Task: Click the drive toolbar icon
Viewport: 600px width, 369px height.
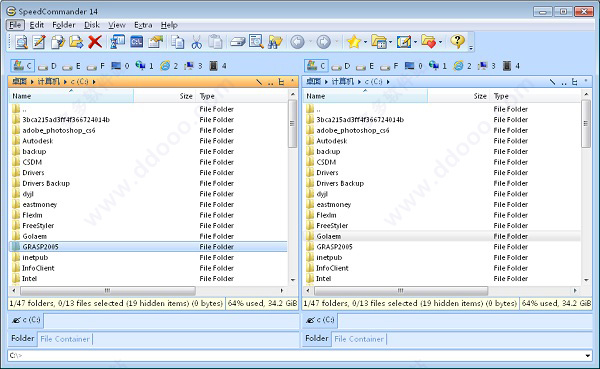Action: 238,42
